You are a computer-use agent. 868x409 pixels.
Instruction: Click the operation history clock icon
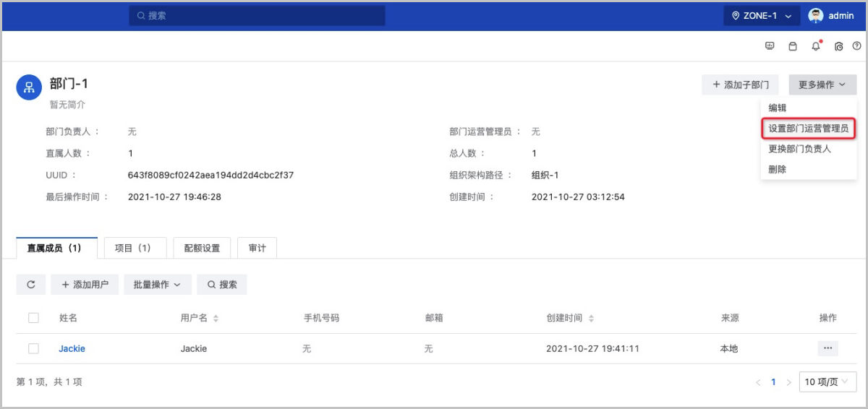pos(839,46)
